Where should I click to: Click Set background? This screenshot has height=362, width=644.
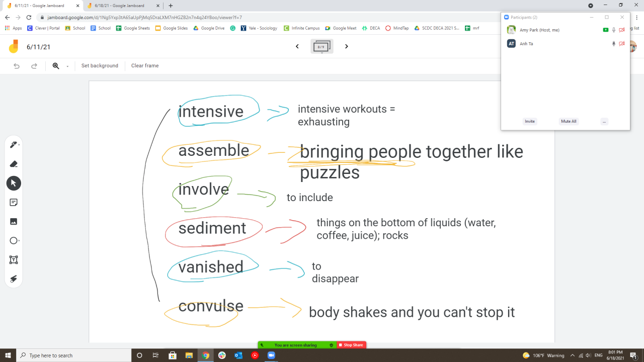[100, 66]
